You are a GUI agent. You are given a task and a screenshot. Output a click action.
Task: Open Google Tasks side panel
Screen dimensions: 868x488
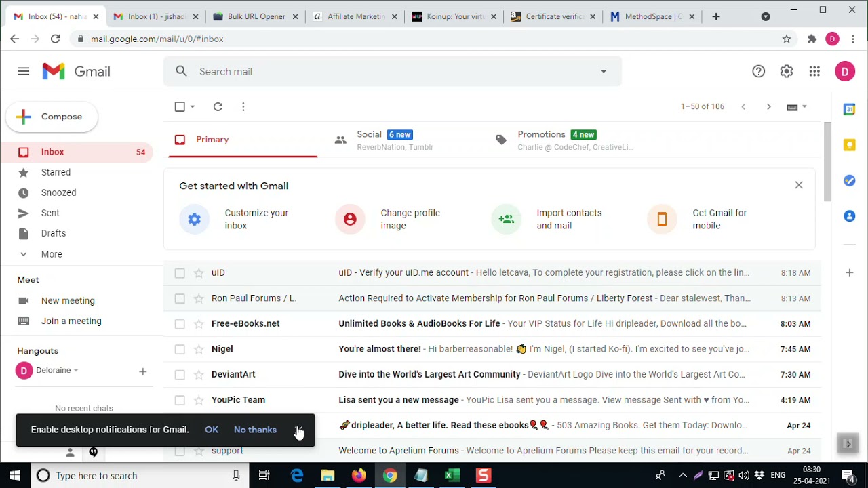pyautogui.click(x=850, y=180)
